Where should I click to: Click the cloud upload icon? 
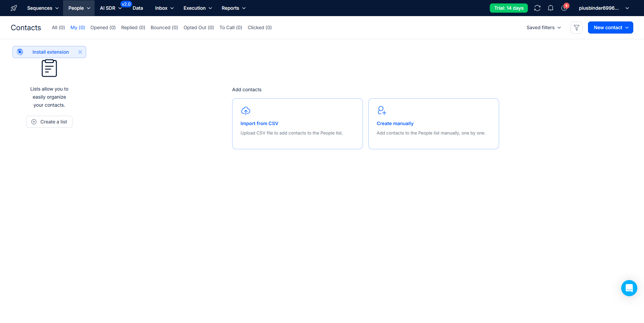pyautogui.click(x=246, y=111)
